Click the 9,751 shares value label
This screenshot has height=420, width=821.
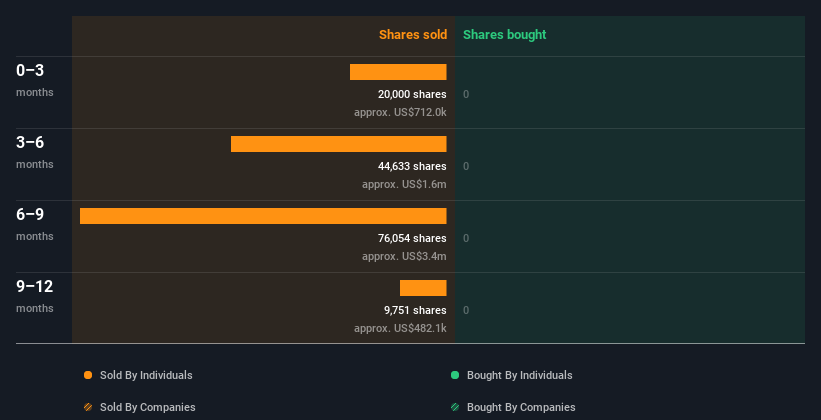click(x=415, y=310)
